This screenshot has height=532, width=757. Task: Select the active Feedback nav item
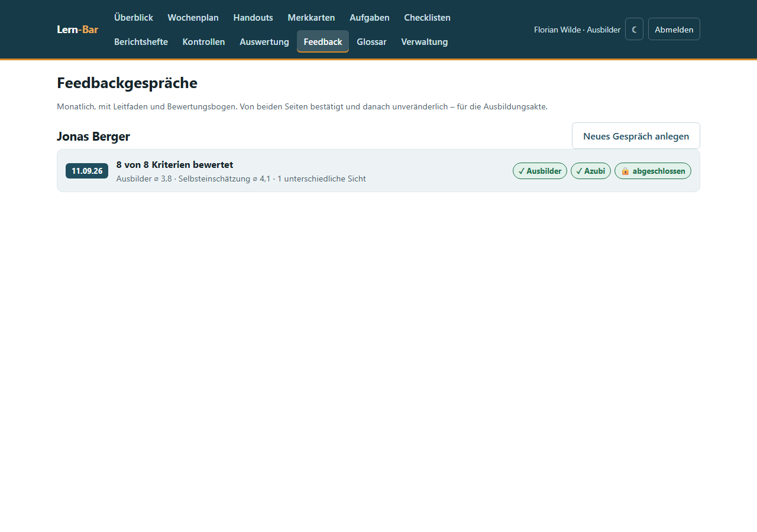pos(323,41)
